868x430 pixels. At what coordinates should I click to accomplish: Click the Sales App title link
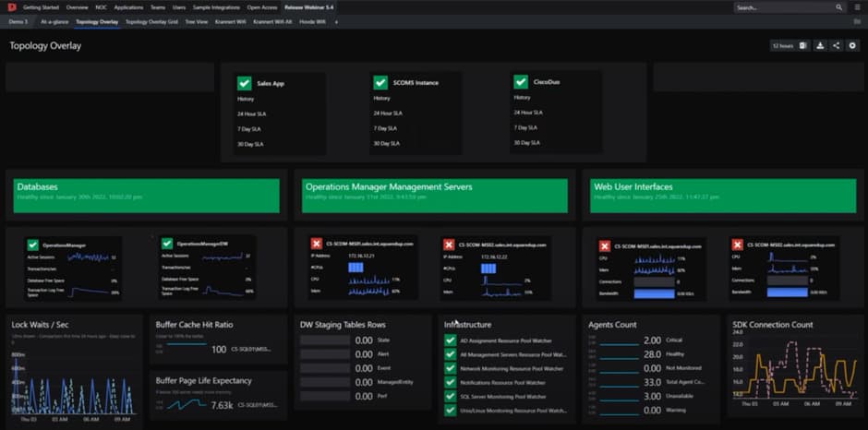click(271, 84)
